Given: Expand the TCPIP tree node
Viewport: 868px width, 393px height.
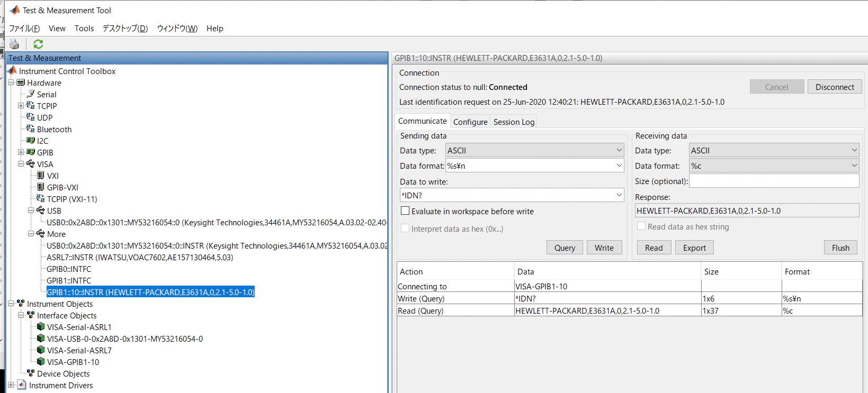Looking at the screenshot, I should pyautogui.click(x=21, y=106).
